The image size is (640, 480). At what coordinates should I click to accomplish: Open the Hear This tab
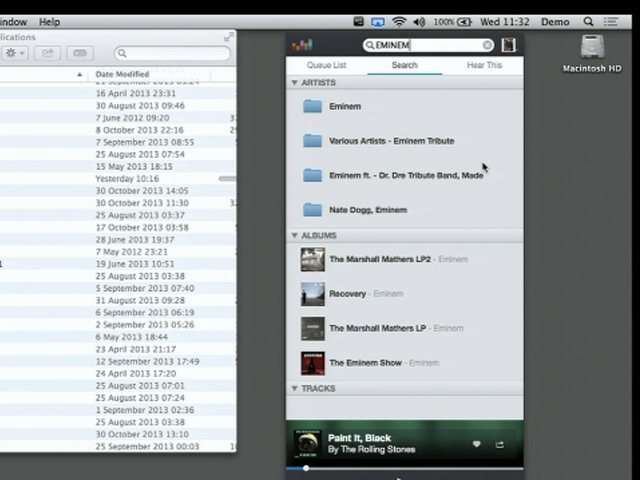(x=484, y=65)
